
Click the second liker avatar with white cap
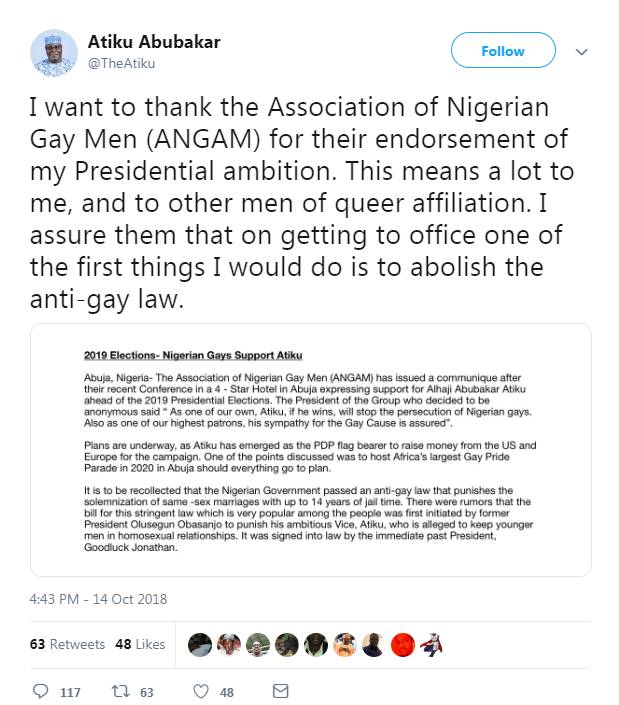tap(229, 645)
